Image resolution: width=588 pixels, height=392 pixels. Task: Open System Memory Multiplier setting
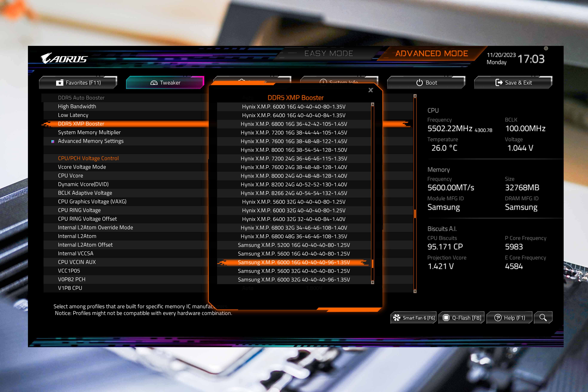[x=126, y=132]
